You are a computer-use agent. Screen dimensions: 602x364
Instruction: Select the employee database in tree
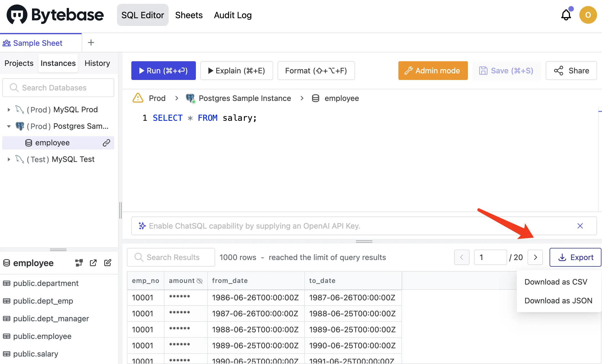(x=58, y=143)
